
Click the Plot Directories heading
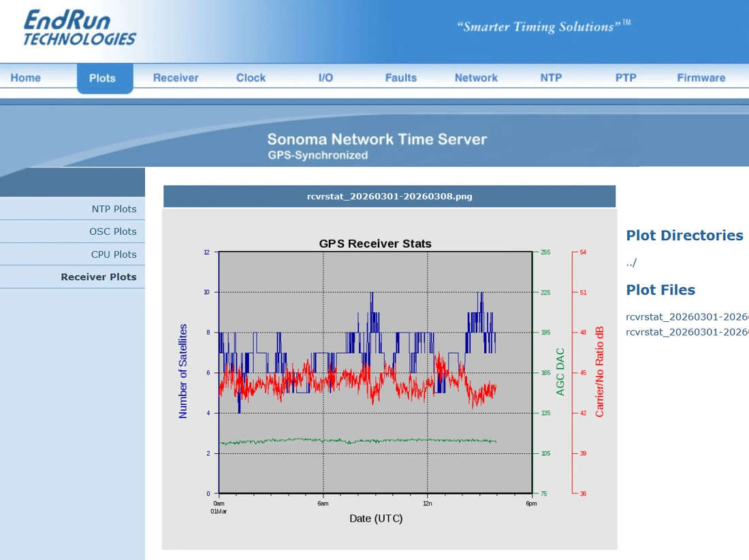click(x=684, y=235)
